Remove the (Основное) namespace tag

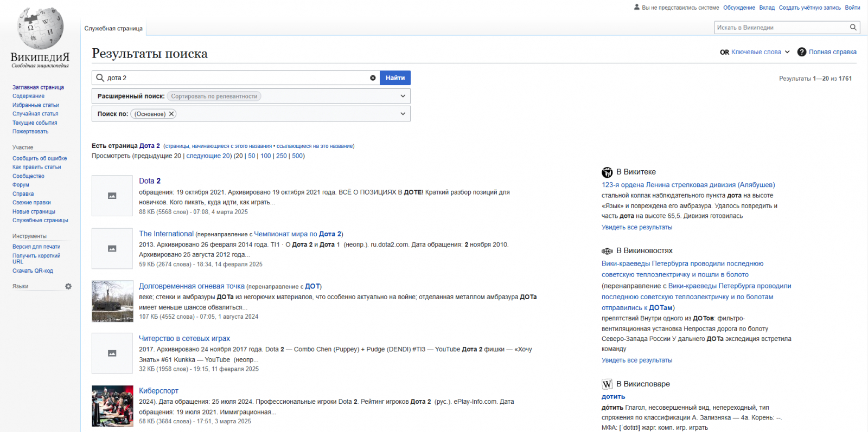pyautogui.click(x=171, y=114)
